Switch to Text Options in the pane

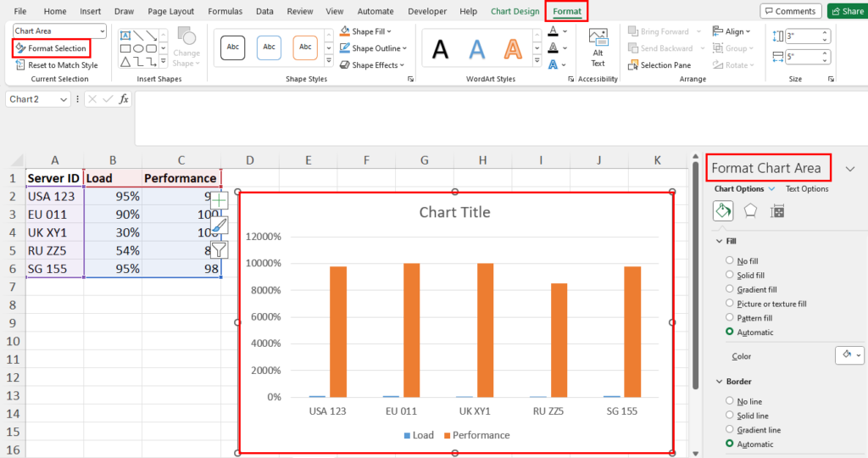tap(807, 189)
